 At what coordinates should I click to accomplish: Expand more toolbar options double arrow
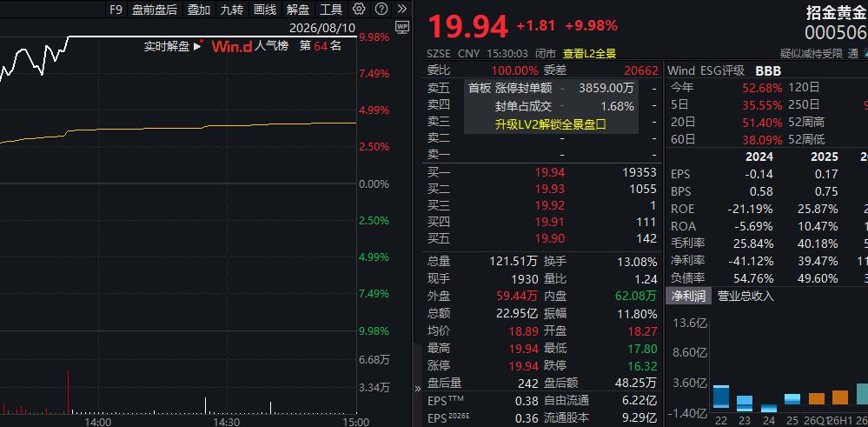(402, 9)
